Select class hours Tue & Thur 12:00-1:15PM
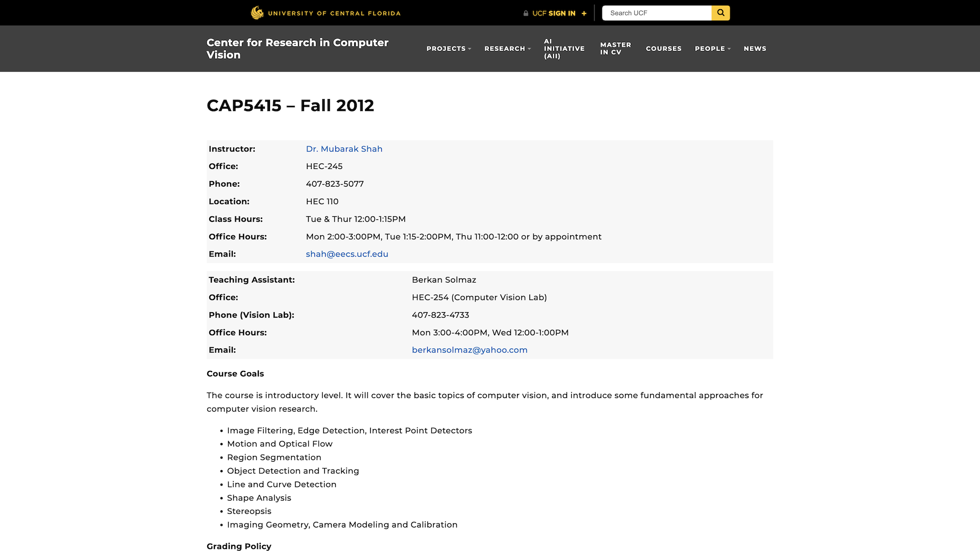The image size is (980, 551). click(x=356, y=219)
